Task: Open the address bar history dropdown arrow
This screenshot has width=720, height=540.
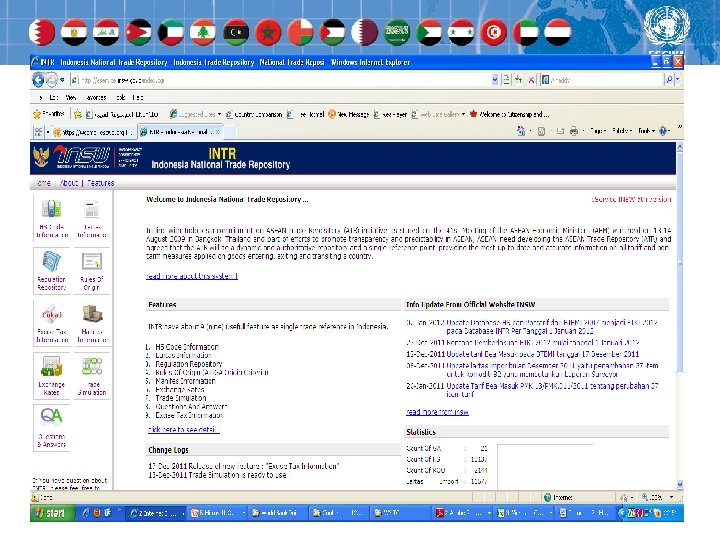Action: coord(495,80)
